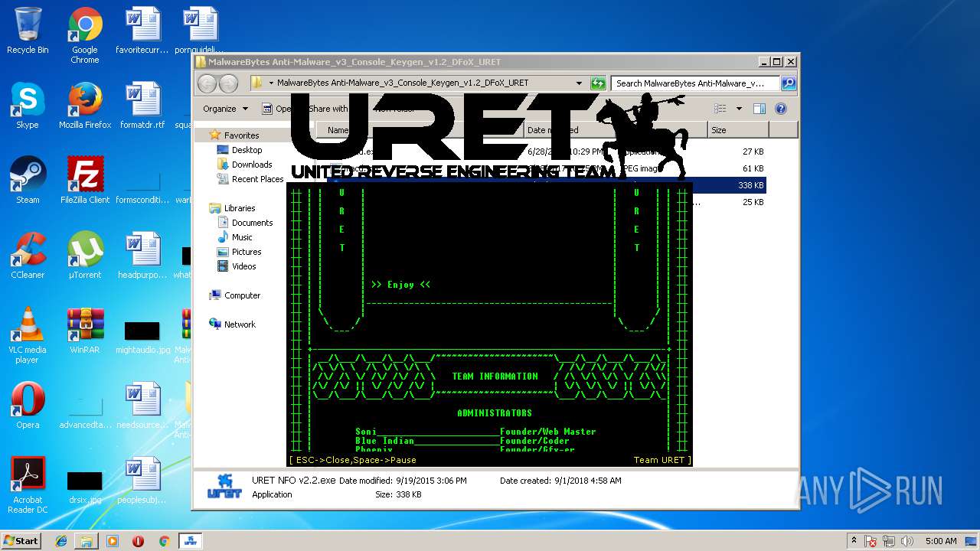Launch µTorrent desktop shortcut
Screen dimensions: 980x551
[x=85, y=256]
